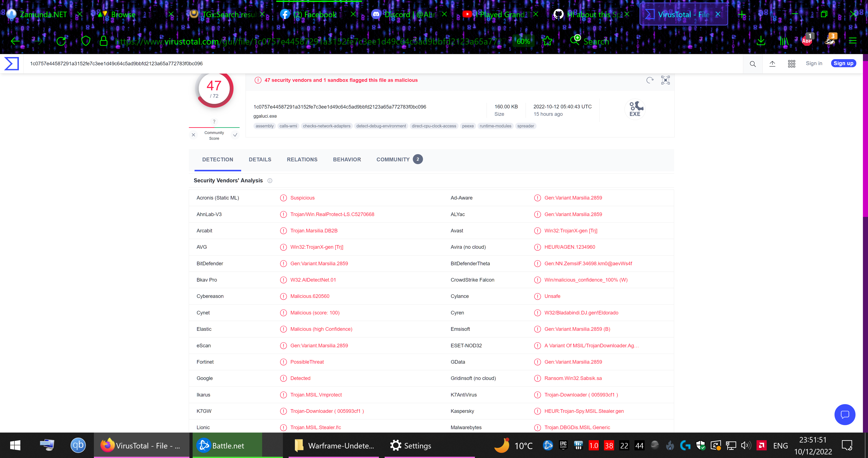Reanalyze the file using the circular refresh icon

pos(650,80)
